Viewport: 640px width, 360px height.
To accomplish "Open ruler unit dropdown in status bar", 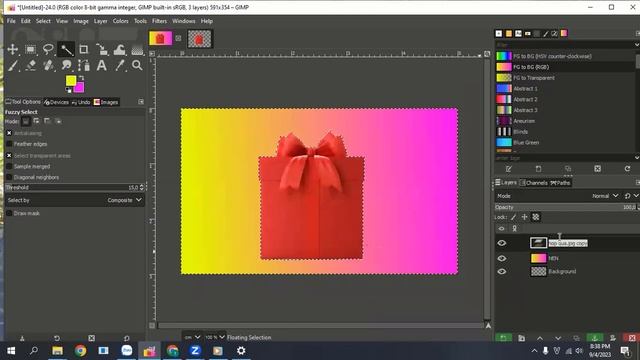I will pyautogui.click(x=192, y=337).
